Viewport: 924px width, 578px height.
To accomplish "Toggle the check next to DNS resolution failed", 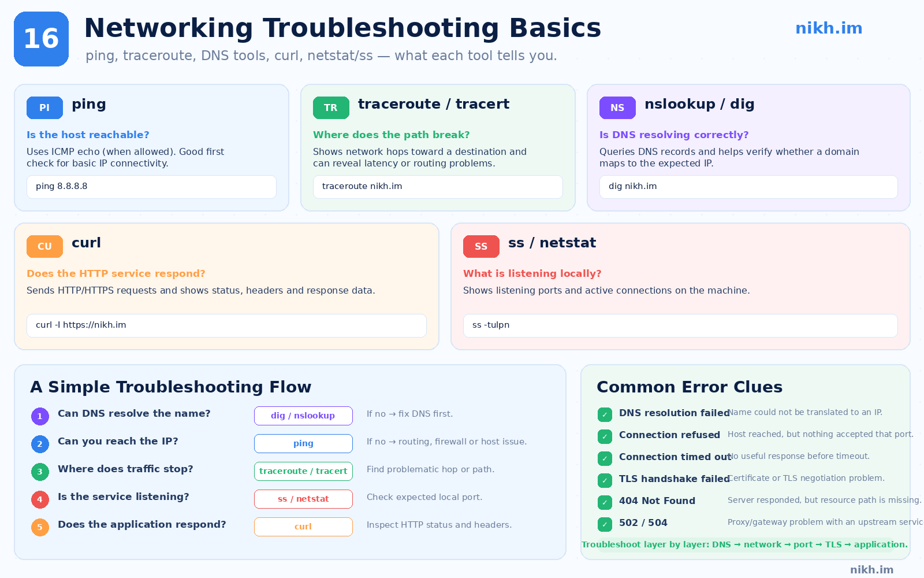I will (x=605, y=414).
